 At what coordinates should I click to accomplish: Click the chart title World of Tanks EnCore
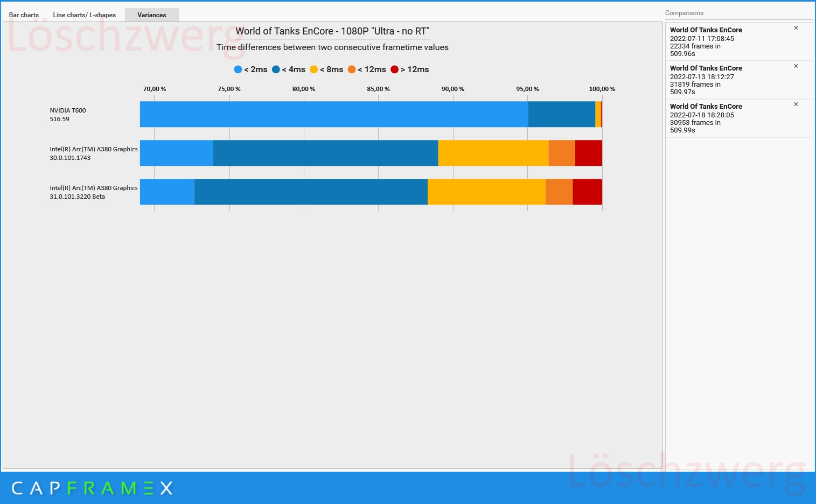333,31
